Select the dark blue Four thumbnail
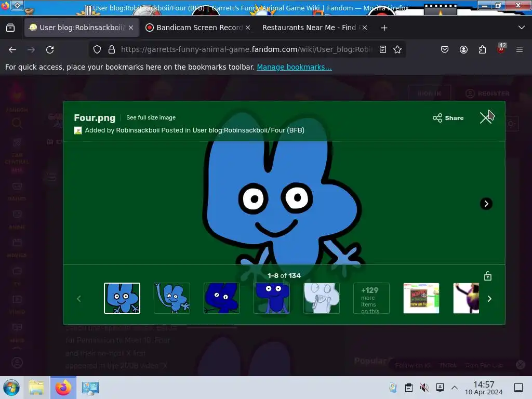Screen dimensions: 532x399 pos(222,298)
